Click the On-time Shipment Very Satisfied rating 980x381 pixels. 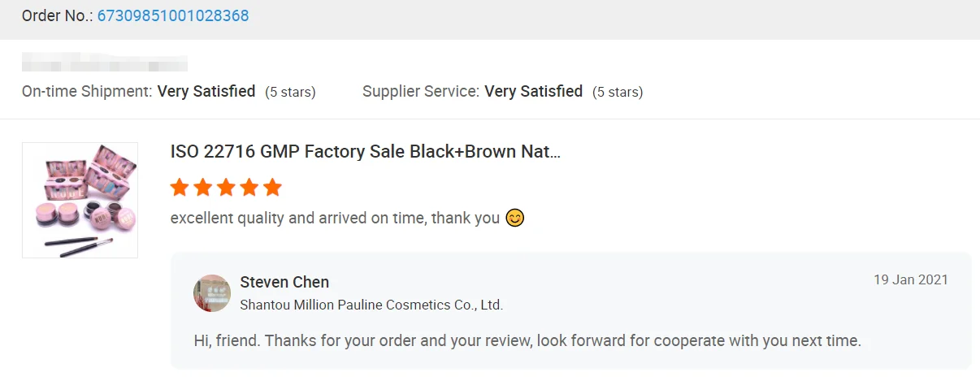click(206, 92)
